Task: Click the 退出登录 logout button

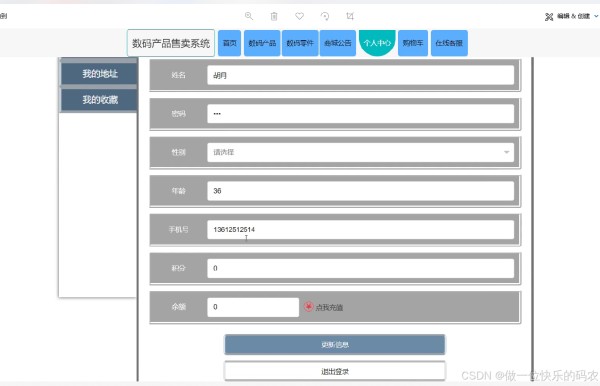Action: coord(335,371)
